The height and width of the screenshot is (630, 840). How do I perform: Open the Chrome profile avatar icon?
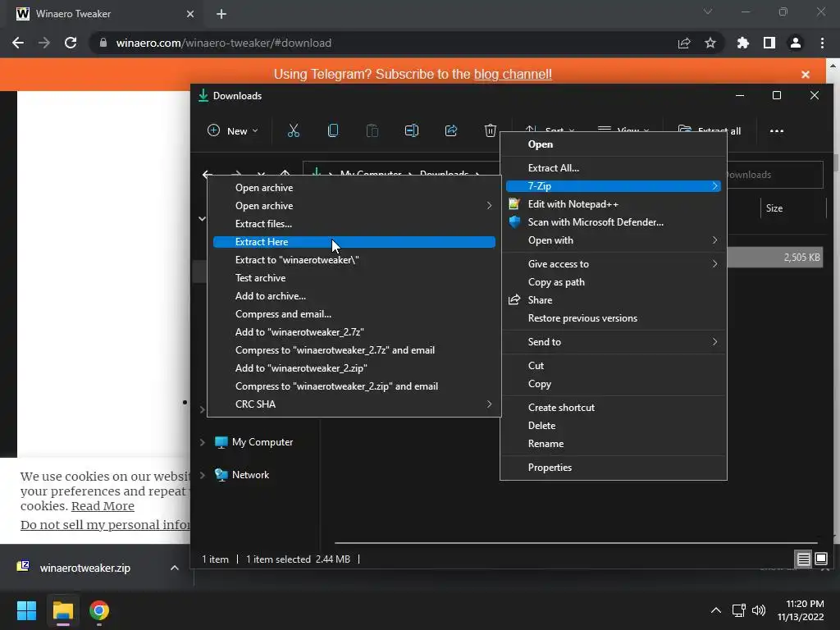click(x=796, y=43)
